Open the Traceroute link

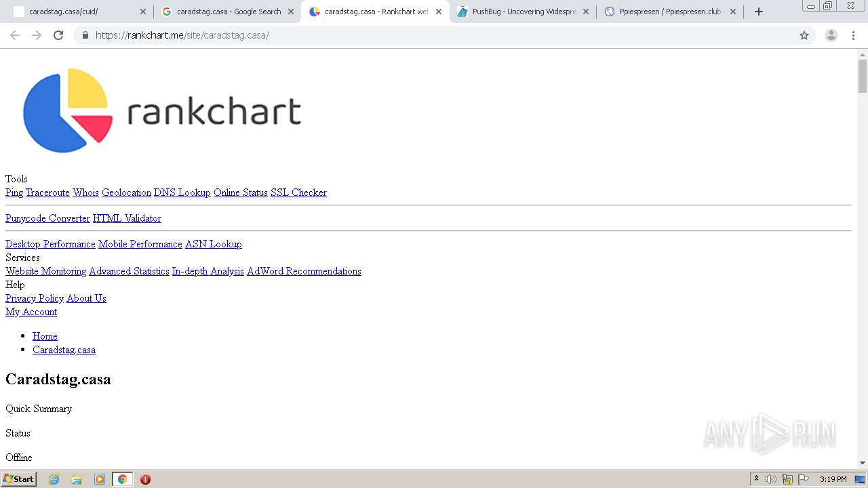pyautogui.click(x=47, y=192)
